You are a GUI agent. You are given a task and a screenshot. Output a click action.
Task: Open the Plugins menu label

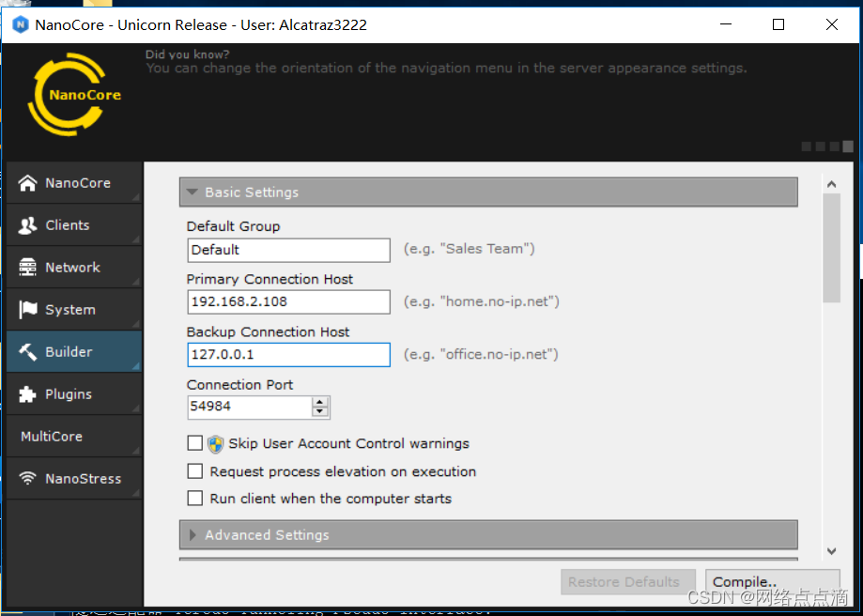pos(69,394)
